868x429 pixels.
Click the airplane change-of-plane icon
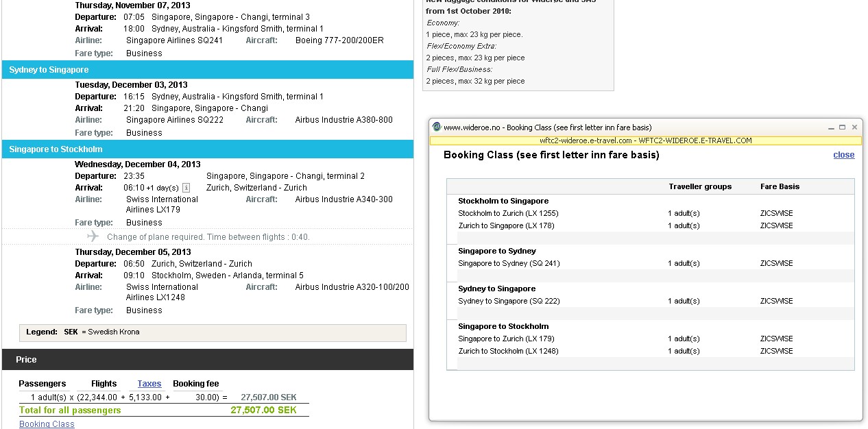point(93,236)
